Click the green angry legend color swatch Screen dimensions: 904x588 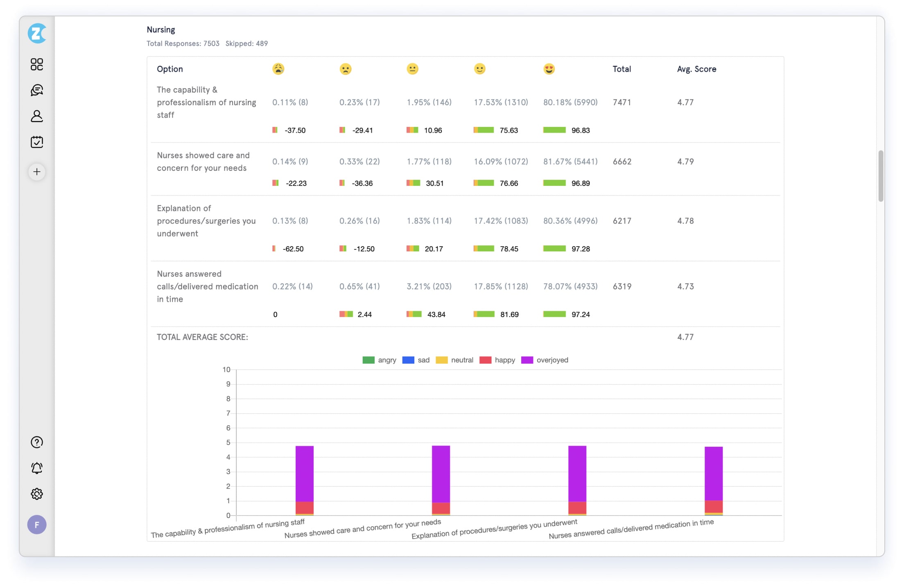pyautogui.click(x=368, y=360)
